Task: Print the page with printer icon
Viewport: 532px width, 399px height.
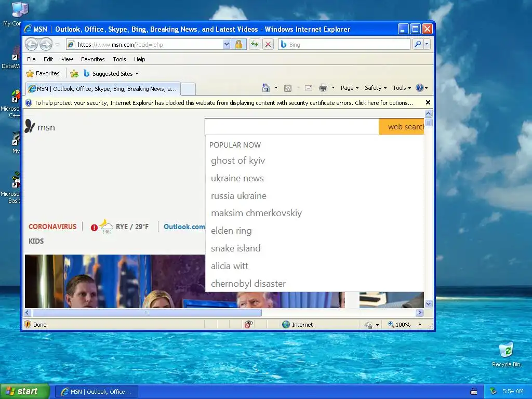Action: click(x=323, y=88)
